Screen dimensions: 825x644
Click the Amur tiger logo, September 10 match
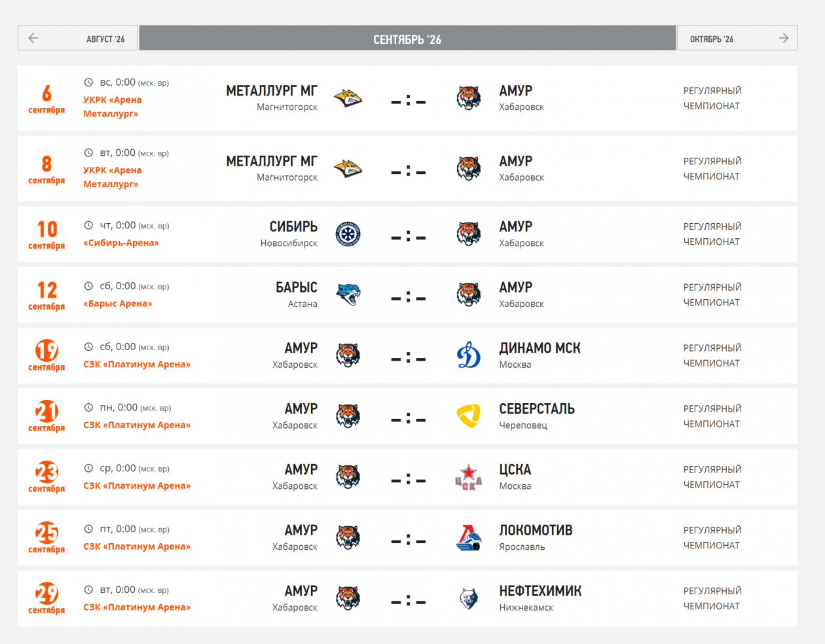pyautogui.click(x=469, y=234)
